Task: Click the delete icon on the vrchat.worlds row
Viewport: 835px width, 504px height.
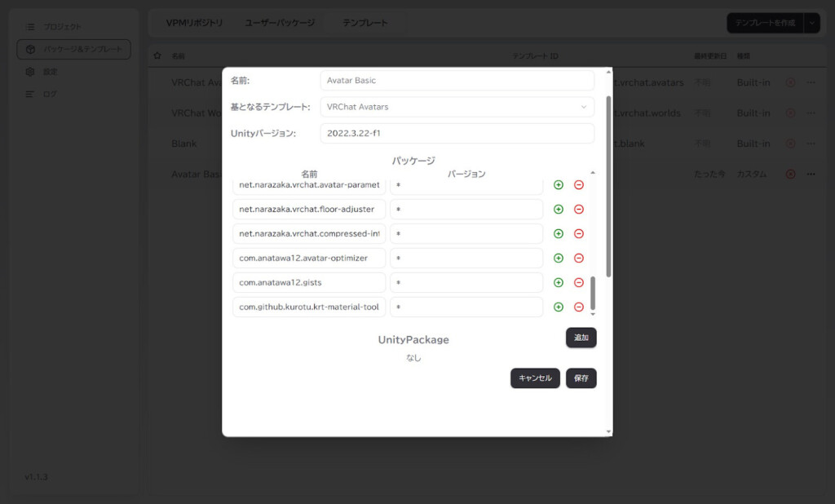Action: tap(790, 113)
